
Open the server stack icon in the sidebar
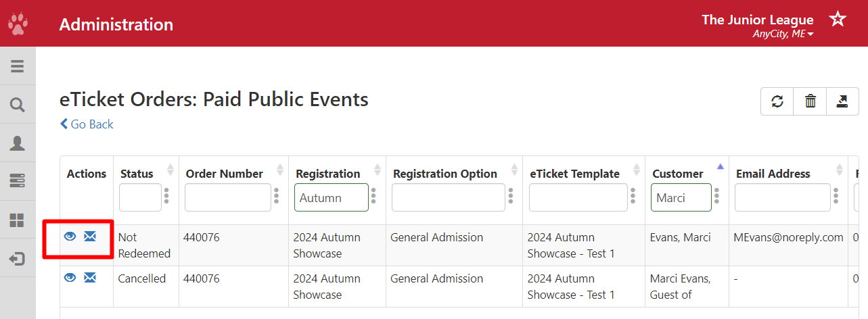pyautogui.click(x=18, y=181)
